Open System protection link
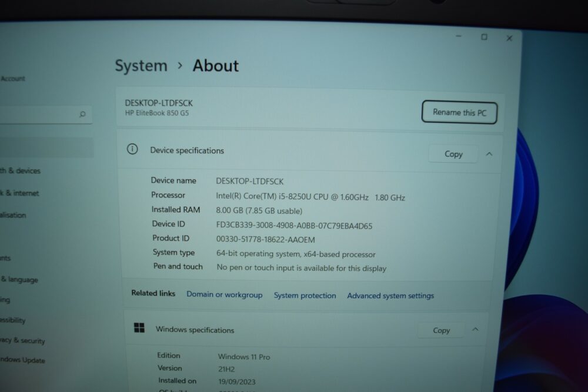 coord(305,295)
